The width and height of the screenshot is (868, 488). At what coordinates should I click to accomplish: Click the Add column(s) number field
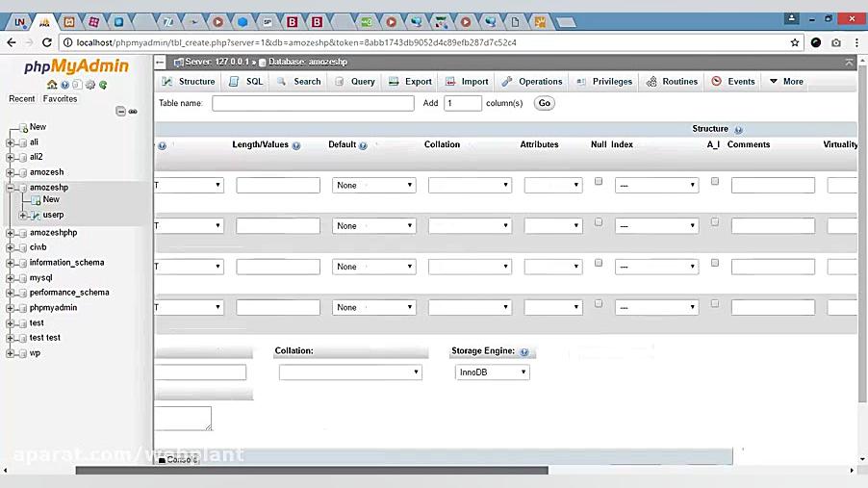[x=462, y=103]
